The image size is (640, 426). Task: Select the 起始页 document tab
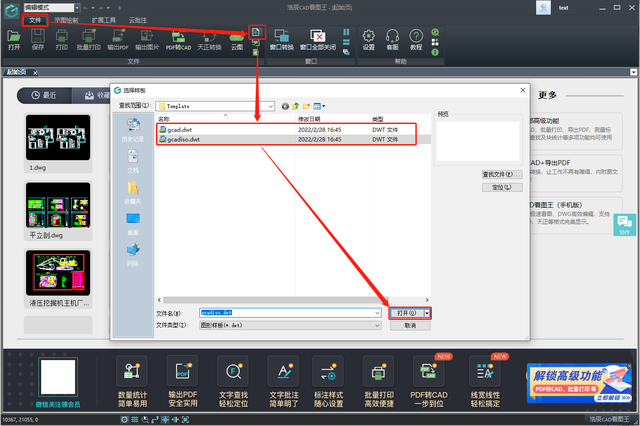(17, 72)
